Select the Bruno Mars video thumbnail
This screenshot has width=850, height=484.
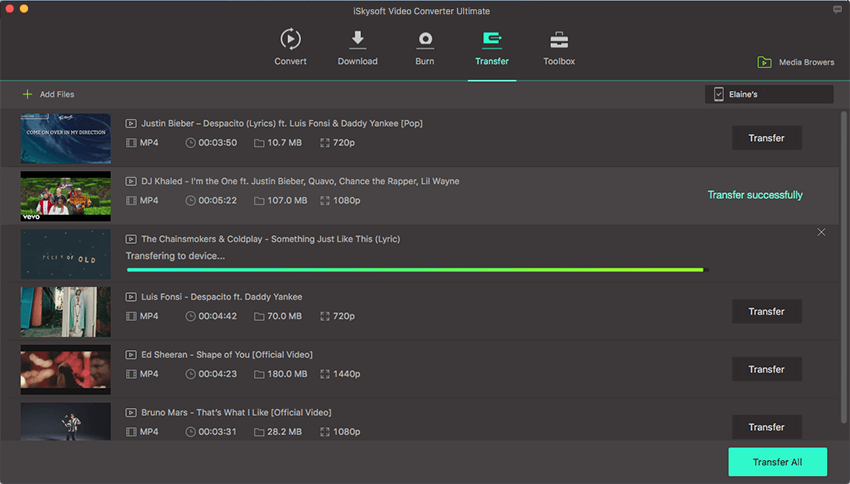[66, 421]
